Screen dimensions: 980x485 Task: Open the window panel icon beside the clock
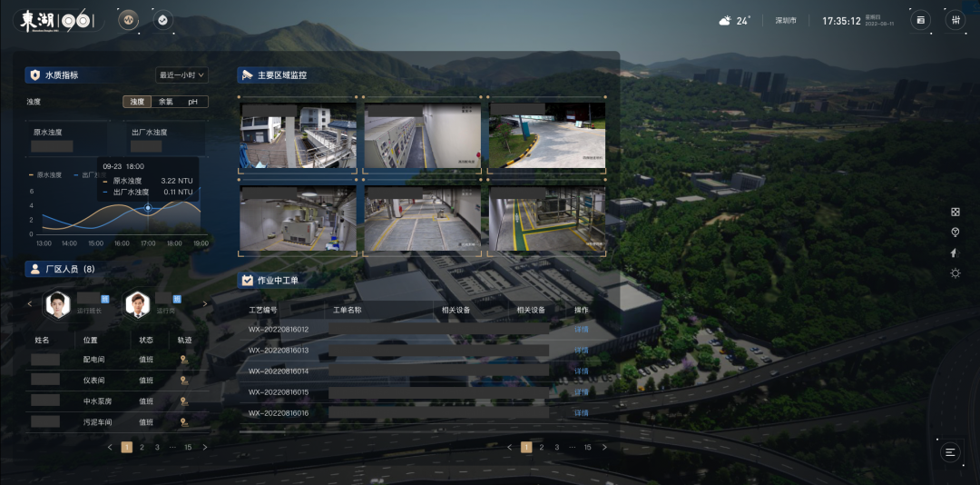920,20
